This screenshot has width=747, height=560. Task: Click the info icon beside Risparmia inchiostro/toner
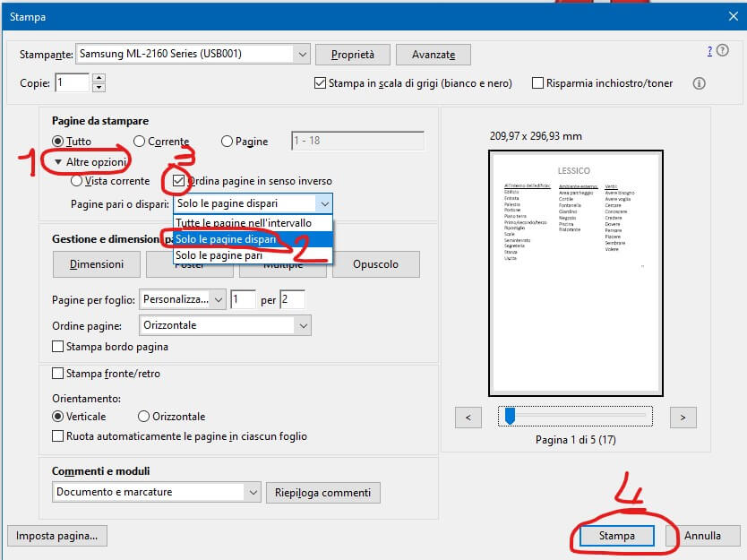click(700, 83)
